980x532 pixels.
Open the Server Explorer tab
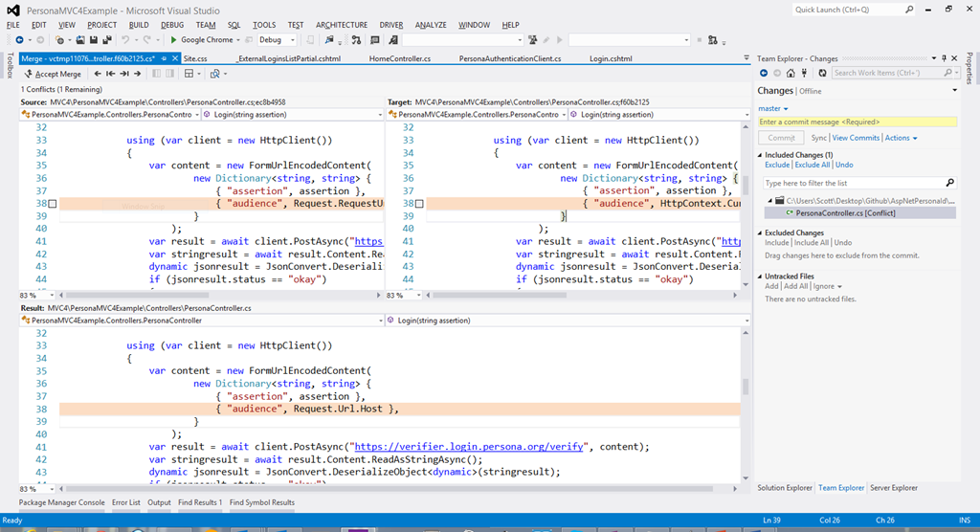[x=894, y=488]
